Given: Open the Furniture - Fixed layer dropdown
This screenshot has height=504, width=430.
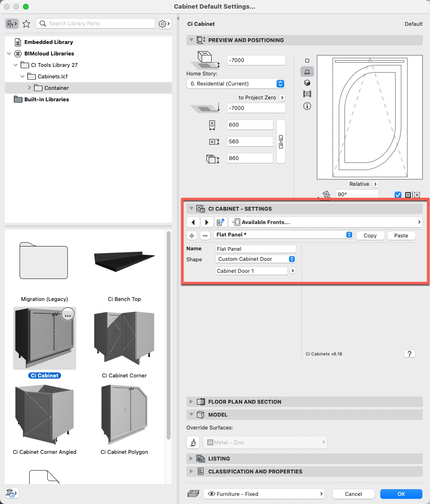Looking at the screenshot, I should [x=264, y=494].
